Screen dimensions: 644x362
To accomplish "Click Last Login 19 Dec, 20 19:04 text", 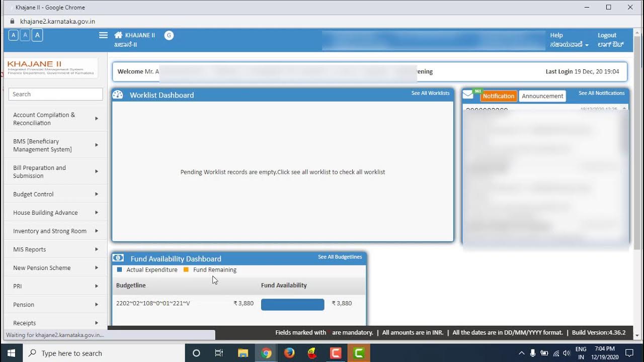I will pos(583,71).
